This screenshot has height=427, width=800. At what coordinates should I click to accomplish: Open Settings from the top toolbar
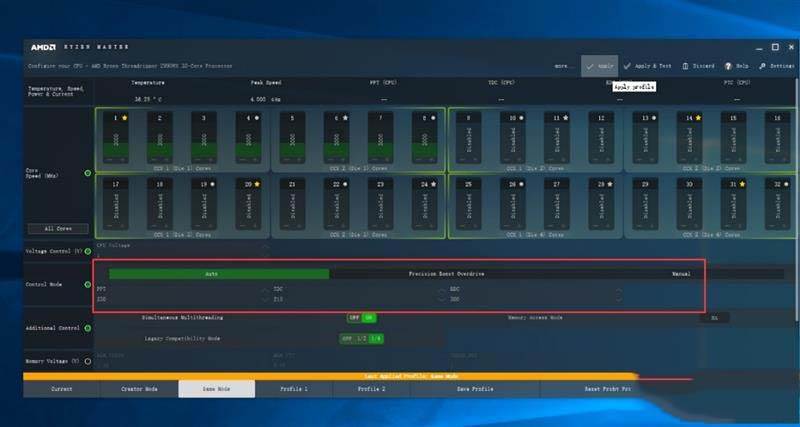coord(776,66)
